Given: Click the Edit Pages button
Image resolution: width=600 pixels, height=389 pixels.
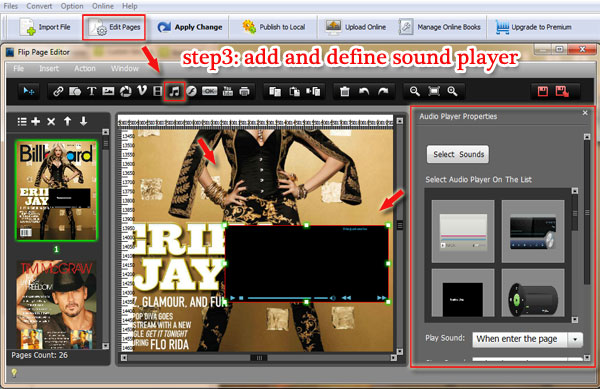Looking at the screenshot, I should pos(114,27).
